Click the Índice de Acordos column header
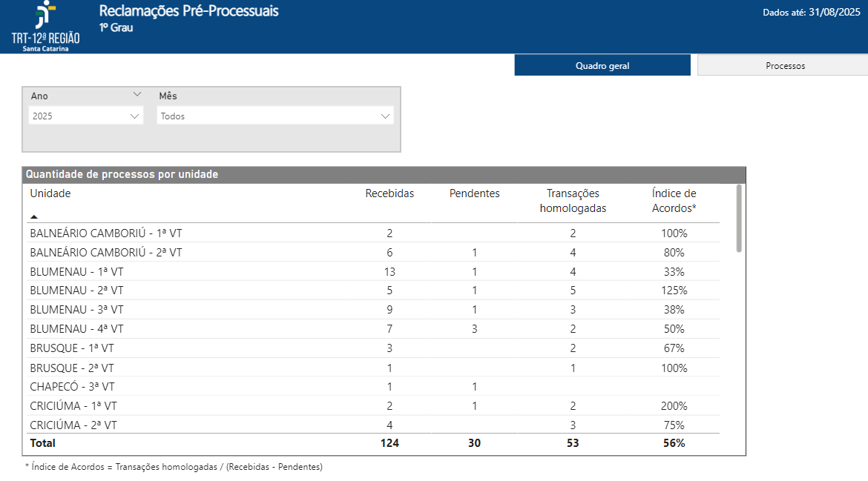The height and width of the screenshot is (481, 868). coord(674,201)
